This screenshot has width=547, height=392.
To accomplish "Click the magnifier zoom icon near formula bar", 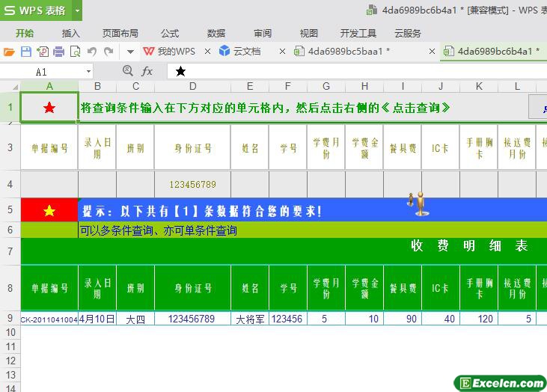I will [128, 71].
